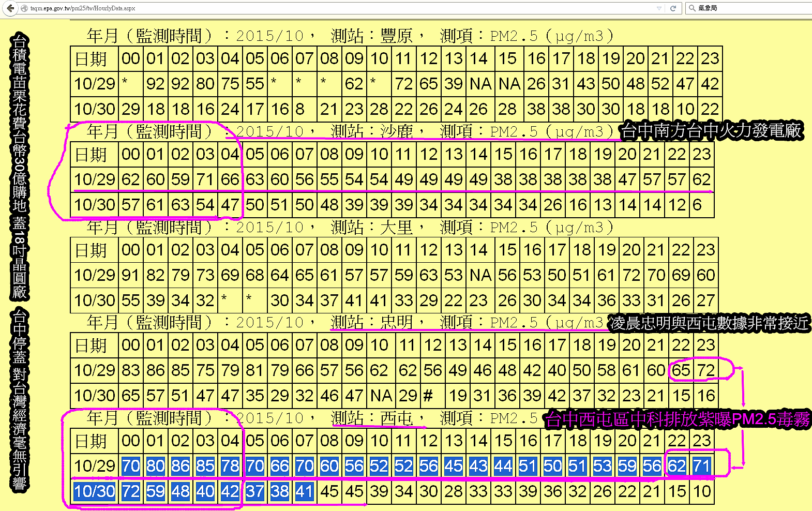Select the 10/29 date cell in 沙鹿 table
The image size is (812, 511).
[x=94, y=179]
